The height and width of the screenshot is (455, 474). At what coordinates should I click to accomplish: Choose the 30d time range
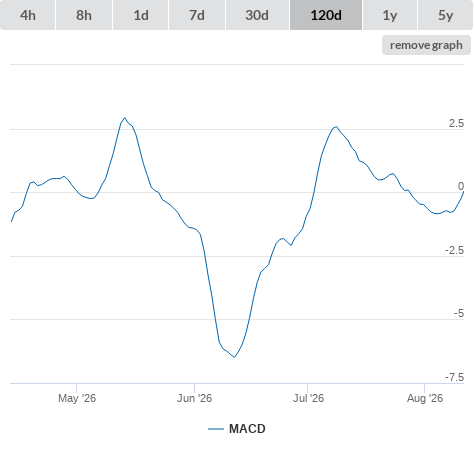(x=257, y=15)
